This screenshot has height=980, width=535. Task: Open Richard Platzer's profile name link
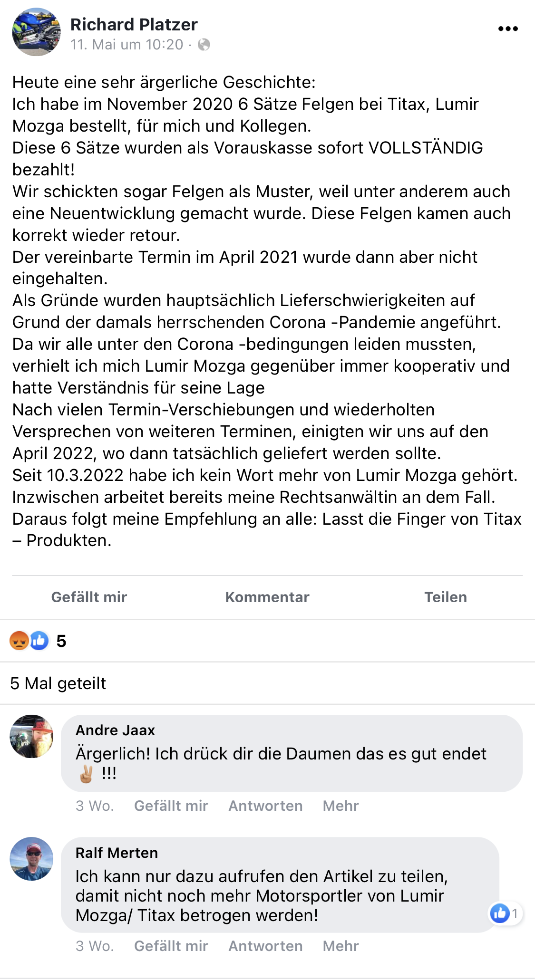(x=134, y=25)
